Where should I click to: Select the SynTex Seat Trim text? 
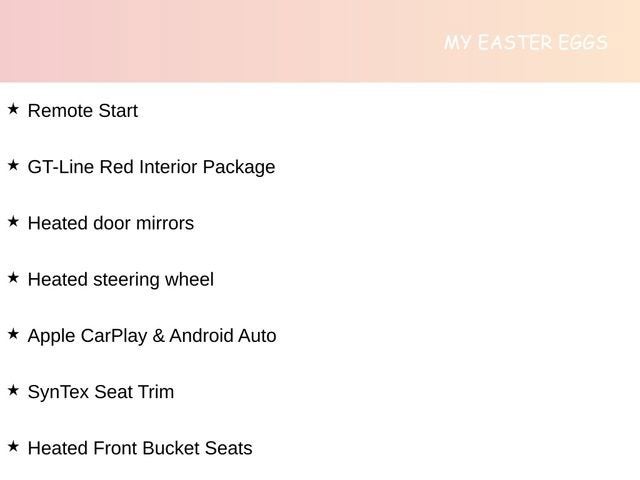pos(101,392)
